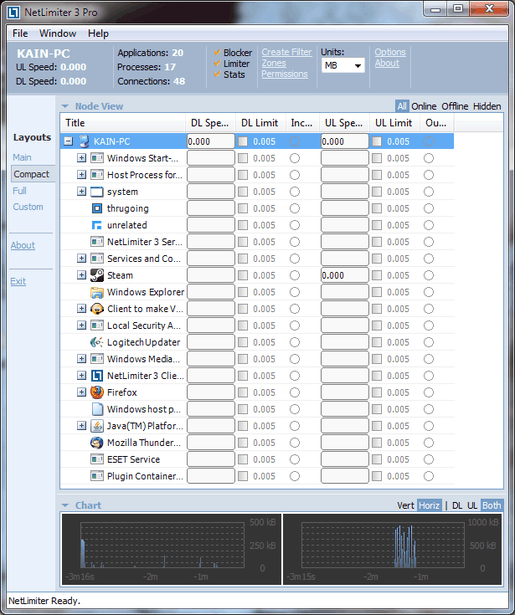Select Outgoing radio button for Firefox
Screen dimensions: 515x615
tap(429, 392)
